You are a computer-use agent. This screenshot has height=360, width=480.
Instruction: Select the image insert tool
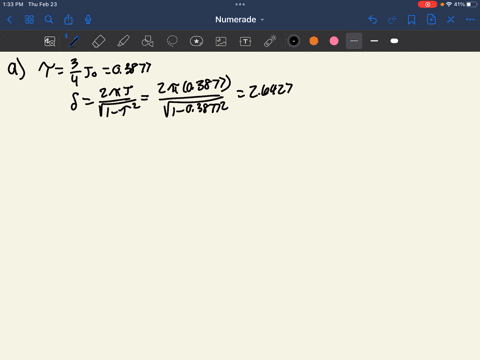point(221,41)
